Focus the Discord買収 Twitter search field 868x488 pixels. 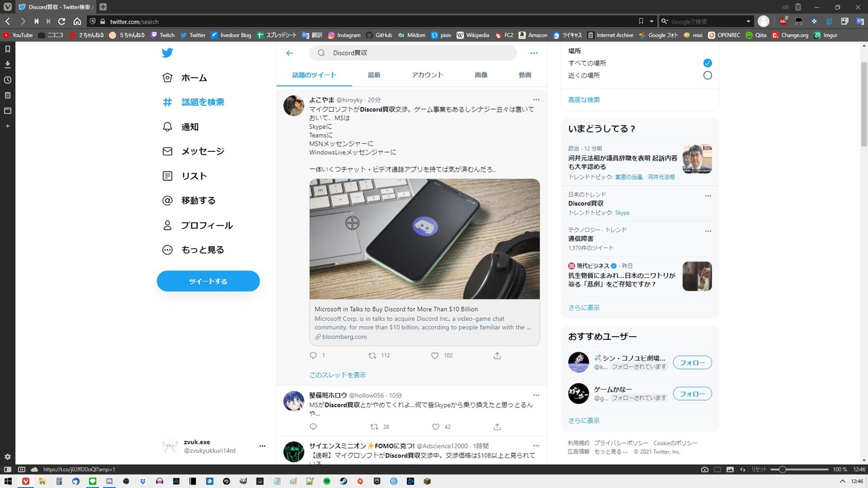click(x=413, y=53)
